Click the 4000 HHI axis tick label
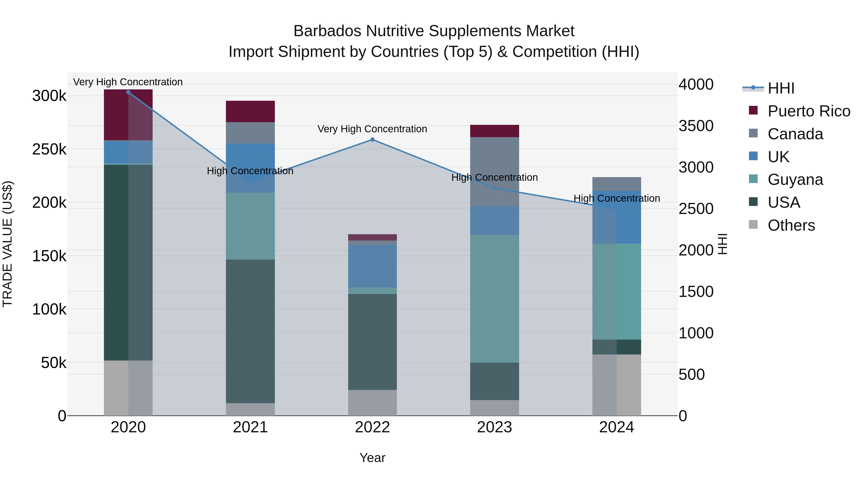The height and width of the screenshot is (488, 868). click(696, 85)
